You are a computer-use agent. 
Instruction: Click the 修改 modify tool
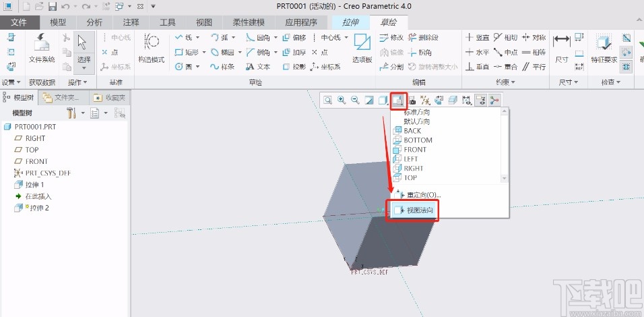click(x=392, y=37)
